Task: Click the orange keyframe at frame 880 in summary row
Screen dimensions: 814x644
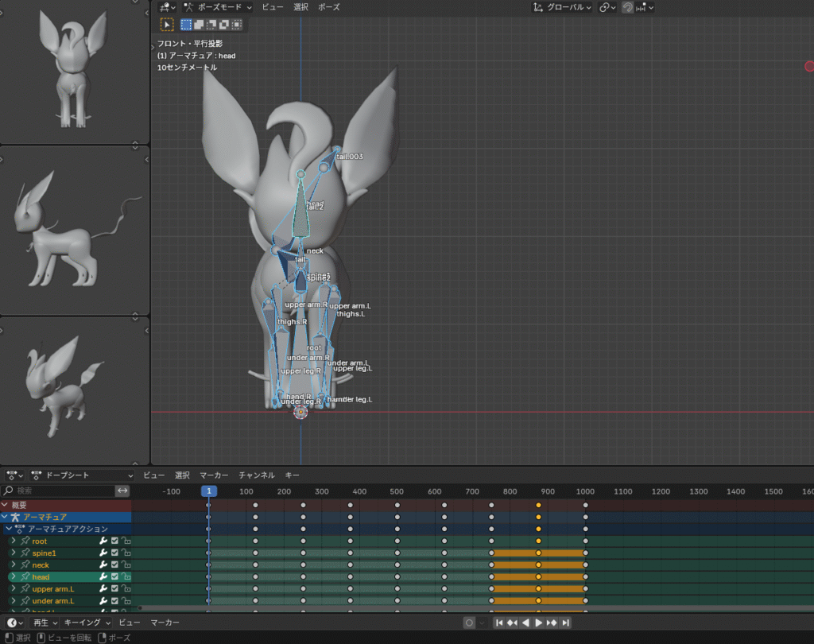Action: coord(538,505)
